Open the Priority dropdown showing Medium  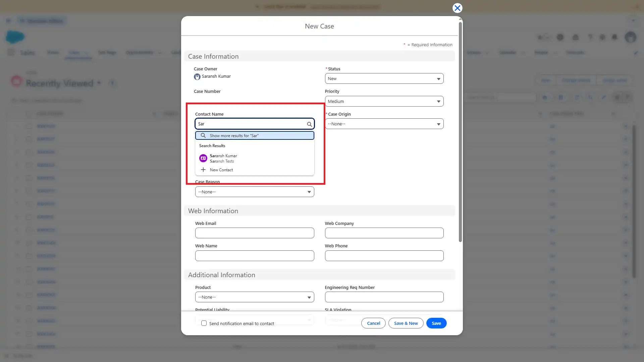pos(384,101)
